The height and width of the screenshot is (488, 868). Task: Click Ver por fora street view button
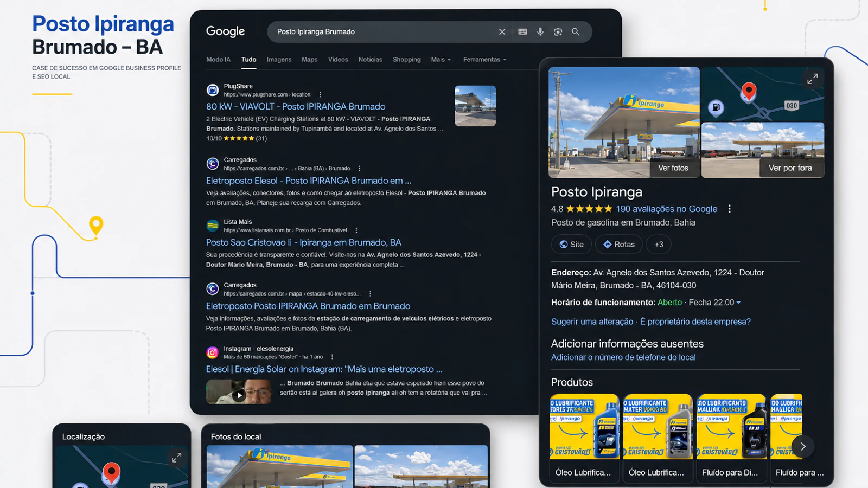pyautogui.click(x=790, y=168)
